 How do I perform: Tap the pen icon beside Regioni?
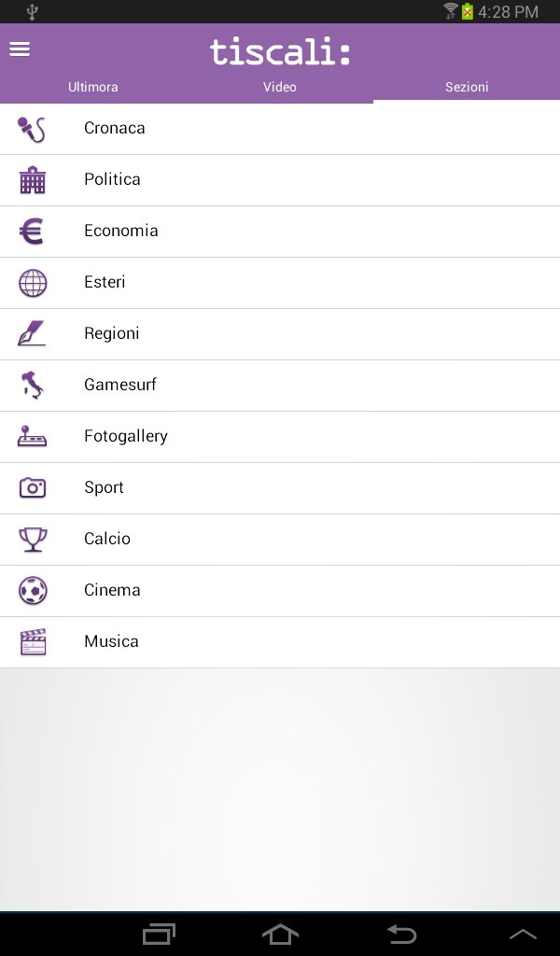point(32,333)
